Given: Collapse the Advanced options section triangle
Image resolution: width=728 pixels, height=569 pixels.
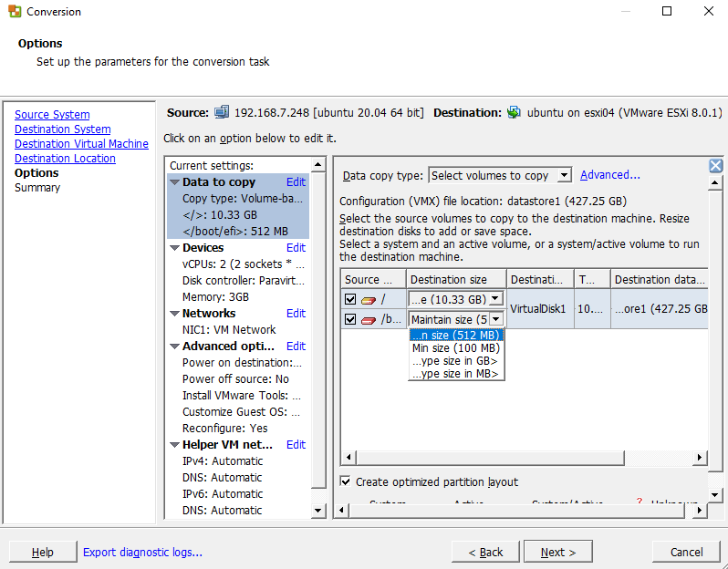Looking at the screenshot, I should pos(174,347).
